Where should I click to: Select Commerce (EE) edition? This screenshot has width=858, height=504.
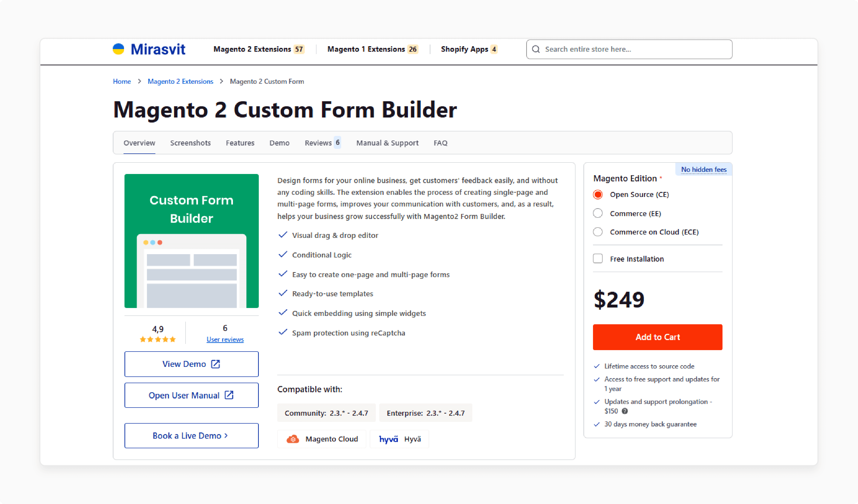coord(598,213)
